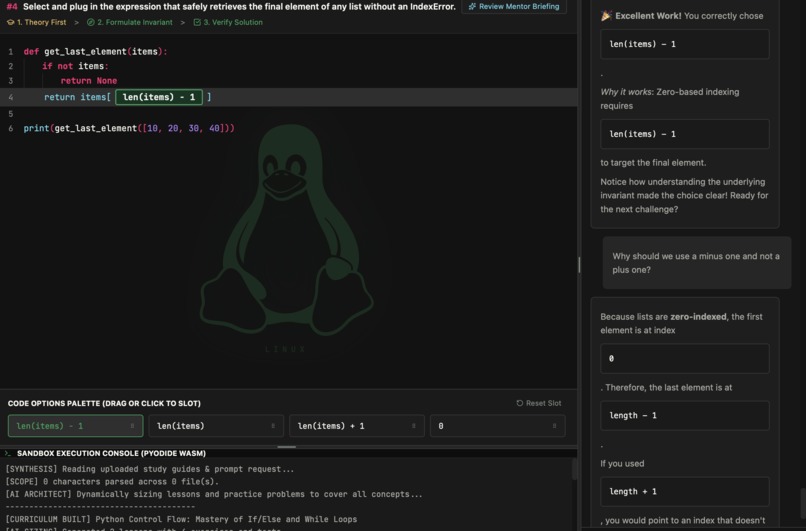Click the 0 code block in mentor reply
This screenshot has width=806, height=531.
pyautogui.click(x=685, y=358)
